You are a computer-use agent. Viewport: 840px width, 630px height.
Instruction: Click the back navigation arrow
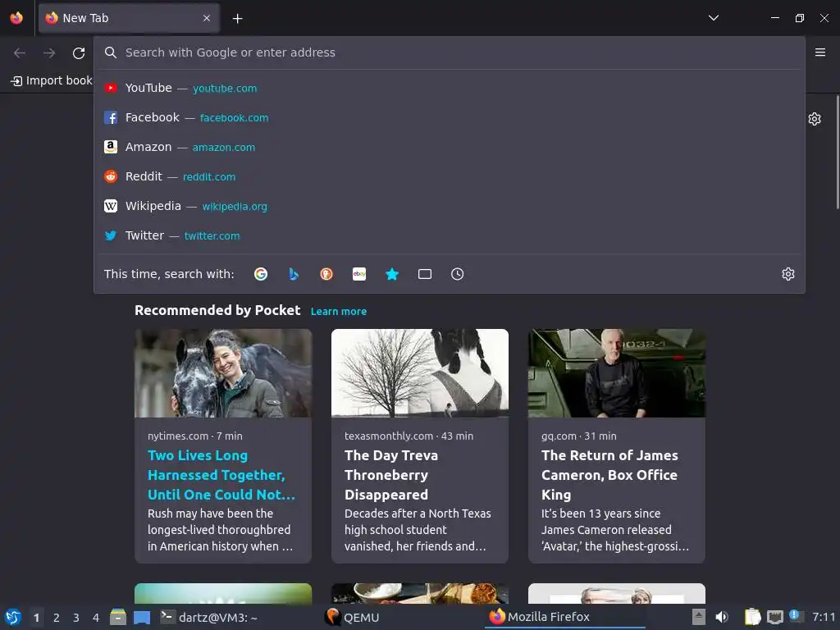[20, 52]
